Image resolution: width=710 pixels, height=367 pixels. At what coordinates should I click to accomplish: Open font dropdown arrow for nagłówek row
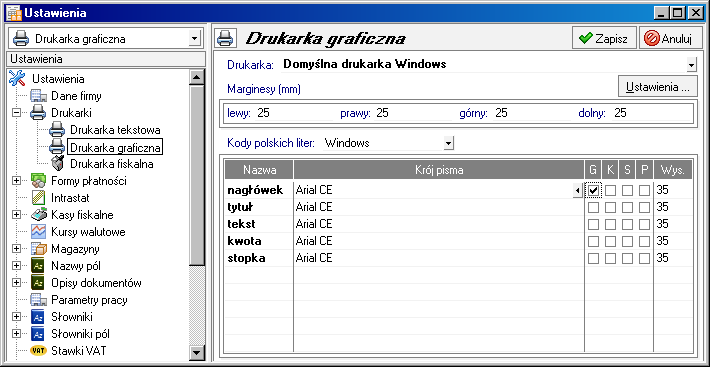(577, 191)
